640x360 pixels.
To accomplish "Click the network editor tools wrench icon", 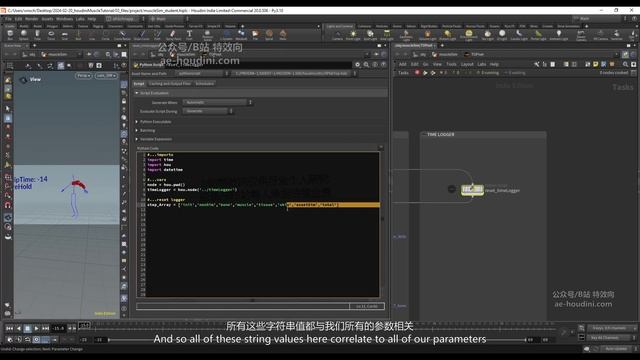I will coord(536,64).
